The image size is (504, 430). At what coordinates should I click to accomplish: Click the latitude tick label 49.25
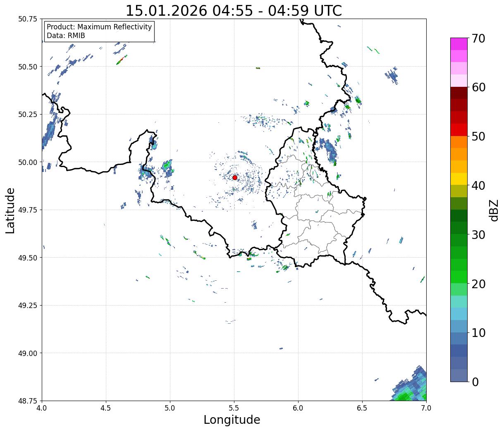click(28, 306)
